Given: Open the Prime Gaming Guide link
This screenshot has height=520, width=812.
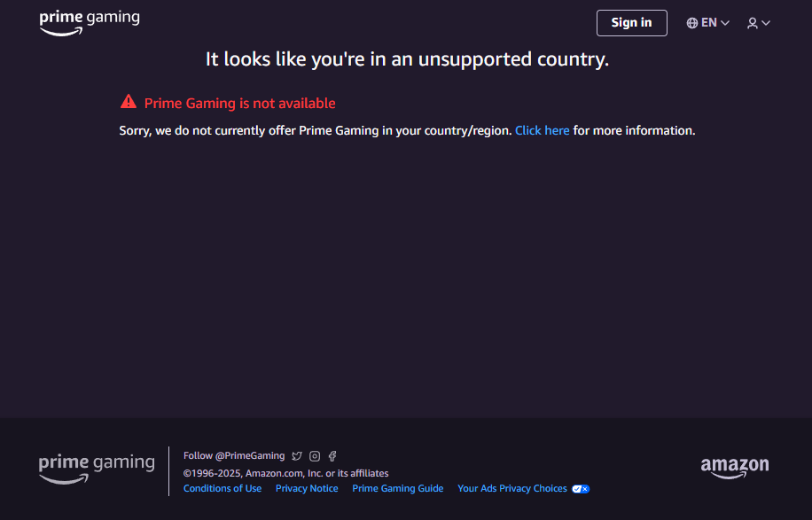Looking at the screenshot, I should [398, 488].
